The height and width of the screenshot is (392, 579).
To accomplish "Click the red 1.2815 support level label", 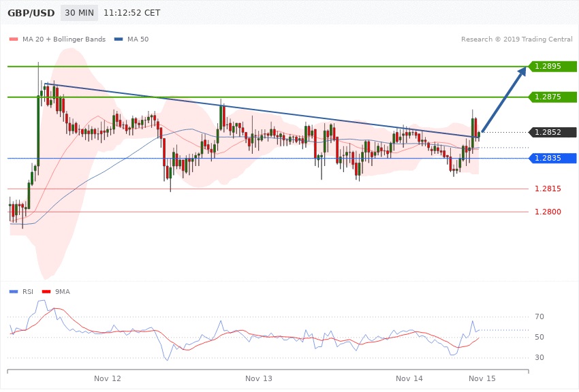I will (x=548, y=189).
